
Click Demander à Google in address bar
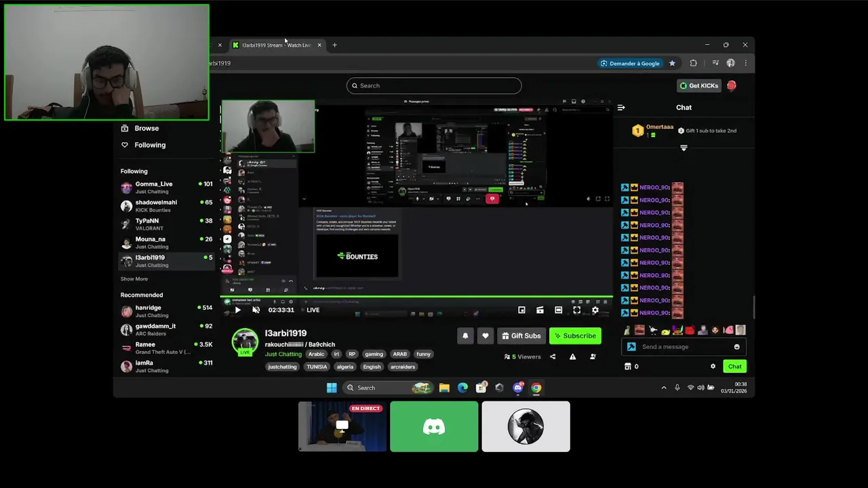point(630,63)
